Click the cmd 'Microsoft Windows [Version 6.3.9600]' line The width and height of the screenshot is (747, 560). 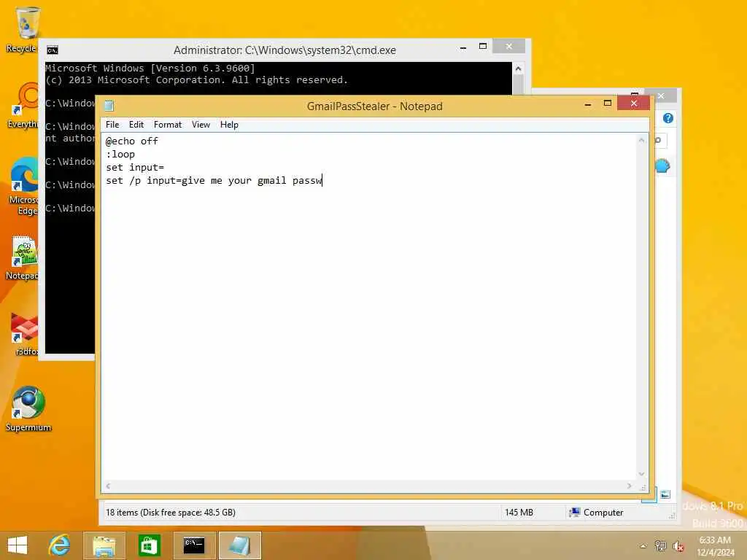[150, 68]
